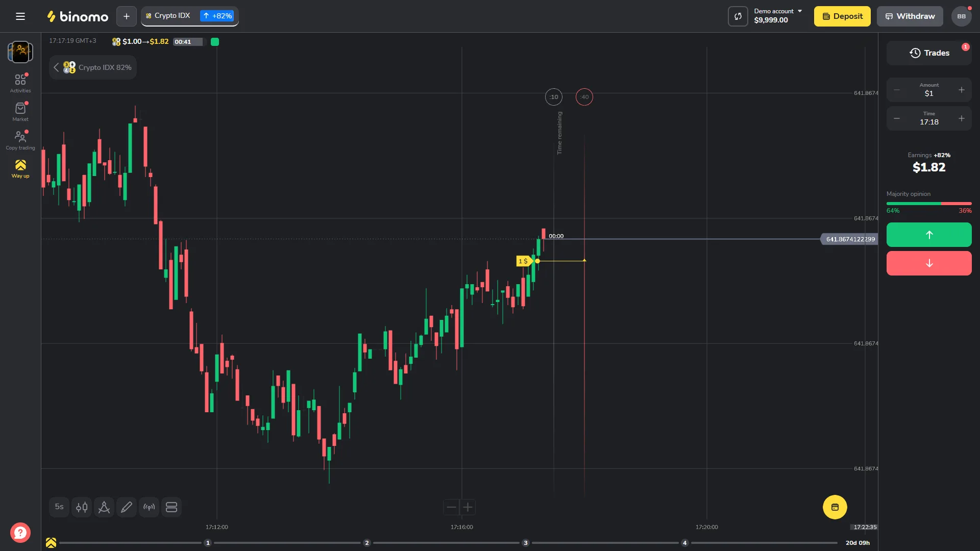The height and width of the screenshot is (551, 980).
Task: Open the help question mark button
Action: point(20,533)
